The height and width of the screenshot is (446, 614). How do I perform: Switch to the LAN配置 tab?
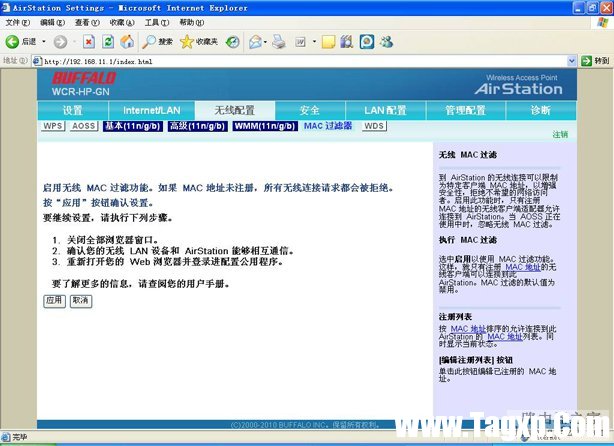click(x=385, y=110)
